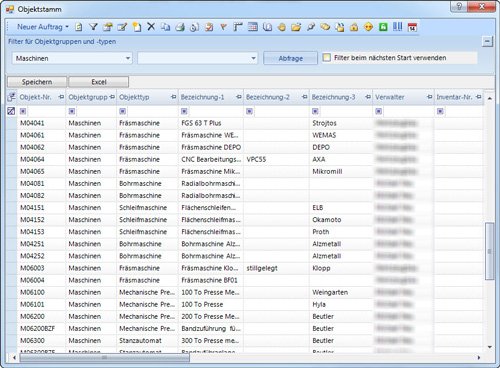Click the Okamoto cell in row M04152
The image size is (500, 368).
(x=341, y=220)
